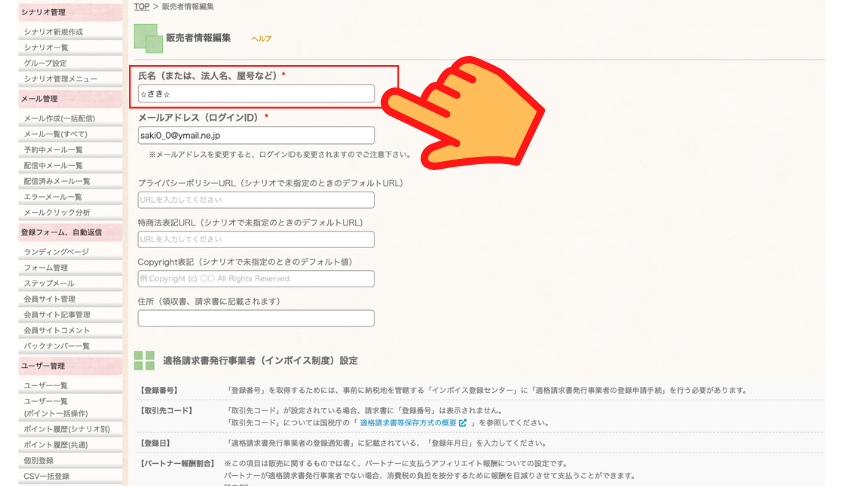
Task: Open ポイント履歴(シナリオ別) in sidebar
Action: tap(67, 429)
